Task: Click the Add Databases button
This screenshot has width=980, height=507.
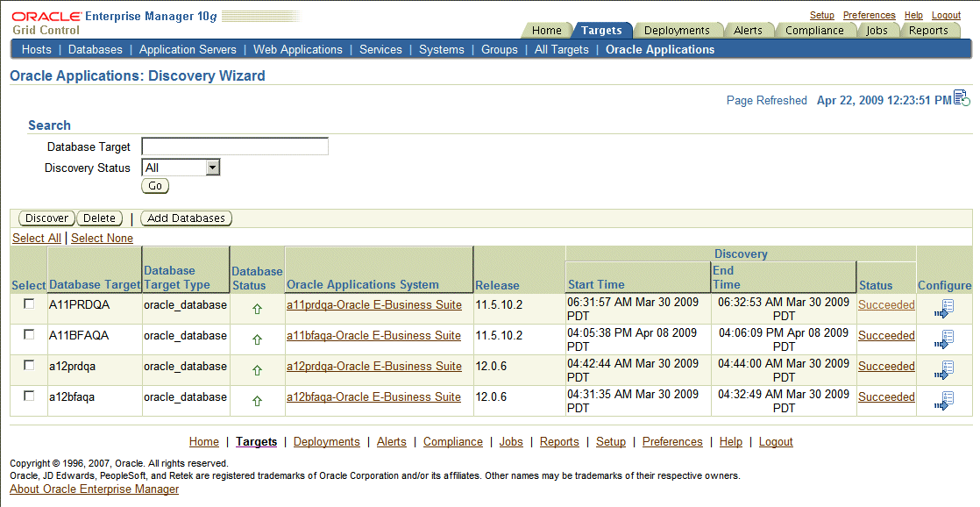Action: pos(186,218)
